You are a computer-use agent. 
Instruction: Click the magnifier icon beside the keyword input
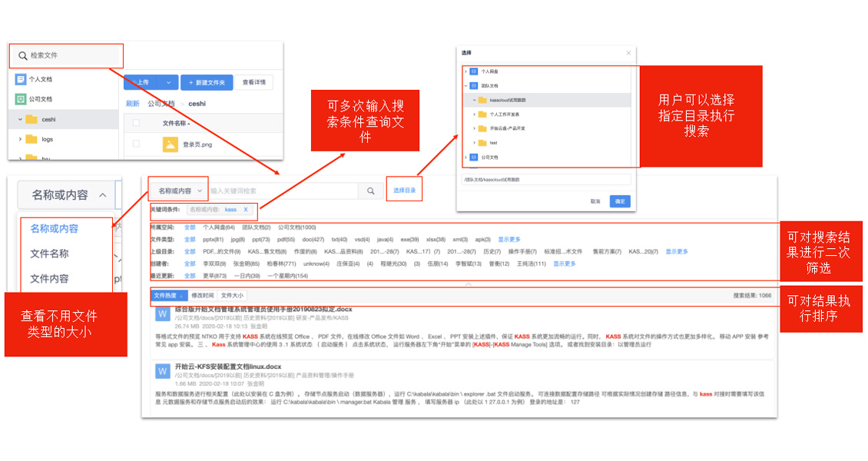(370, 191)
